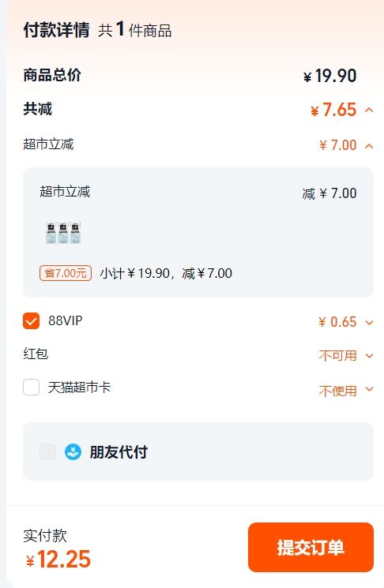Click the 朋友代付 label
384x588 pixels.
point(119,452)
